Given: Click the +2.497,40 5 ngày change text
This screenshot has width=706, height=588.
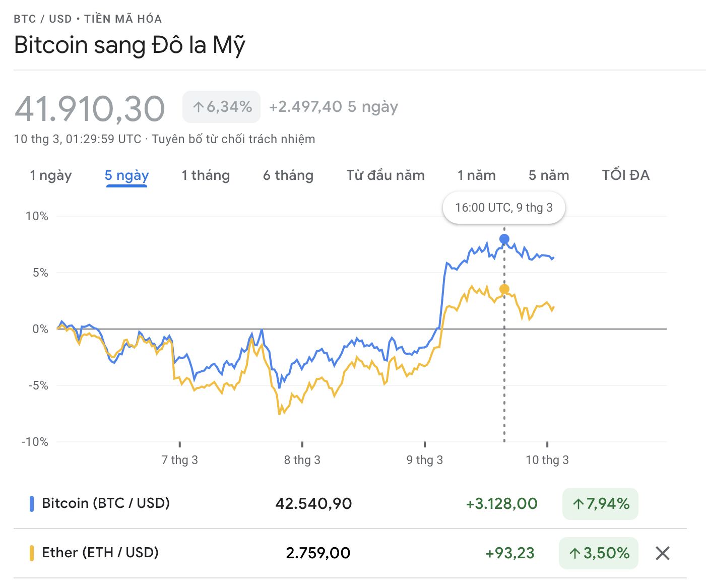Looking at the screenshot, I should 334,107.
